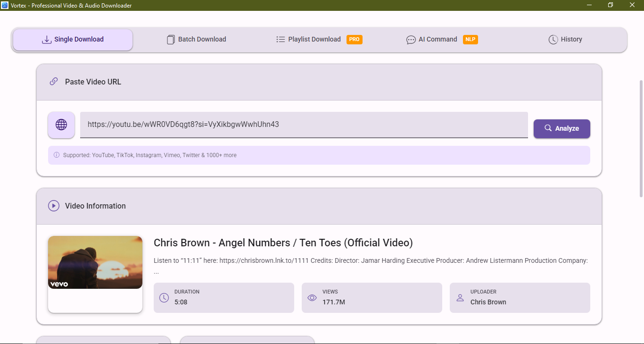Select the Single Download tab

point(73,40)
